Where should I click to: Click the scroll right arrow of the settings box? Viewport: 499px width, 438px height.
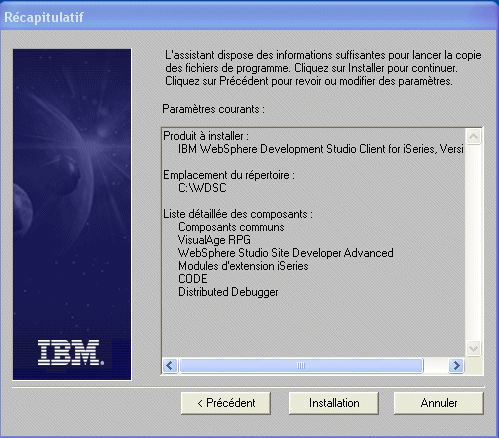coord(456,366)
